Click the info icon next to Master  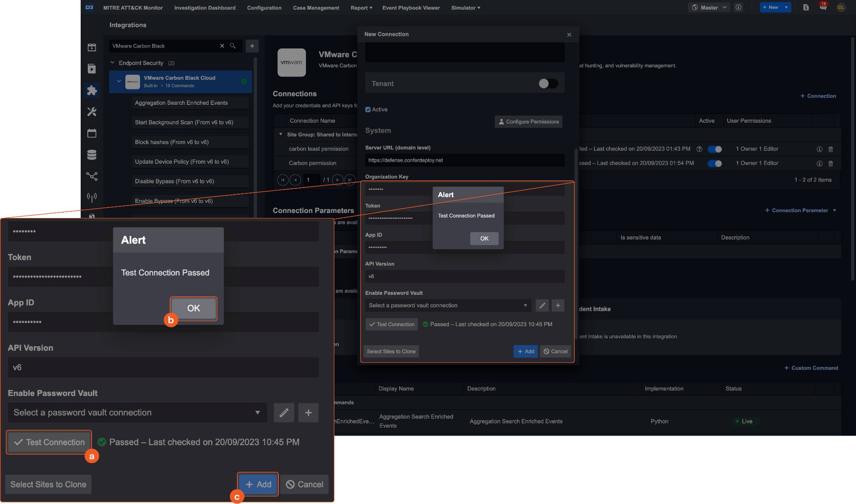click(x=739, y=8)
